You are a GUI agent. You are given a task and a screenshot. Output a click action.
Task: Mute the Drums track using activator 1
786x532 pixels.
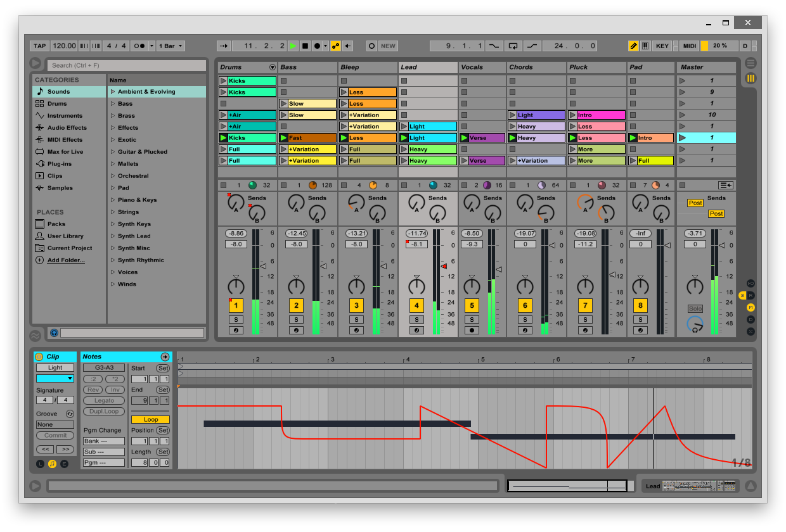tap(236, 305)
